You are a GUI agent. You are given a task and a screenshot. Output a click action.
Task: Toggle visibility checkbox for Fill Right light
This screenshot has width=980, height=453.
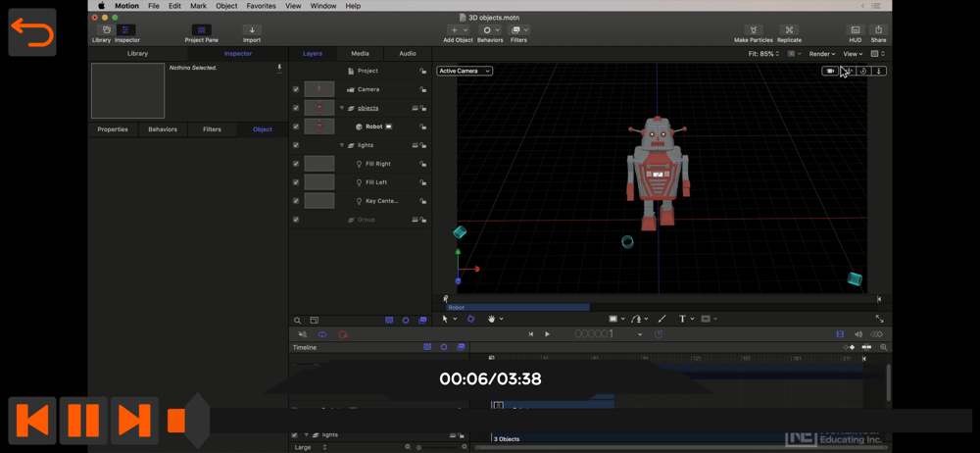(x=296, y=164)
